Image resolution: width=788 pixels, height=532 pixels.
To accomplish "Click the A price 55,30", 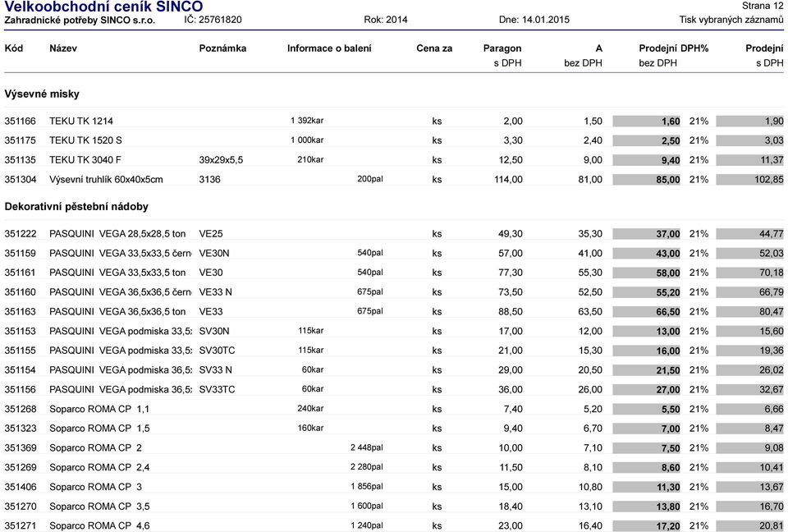I will click(x=590, y=273).
